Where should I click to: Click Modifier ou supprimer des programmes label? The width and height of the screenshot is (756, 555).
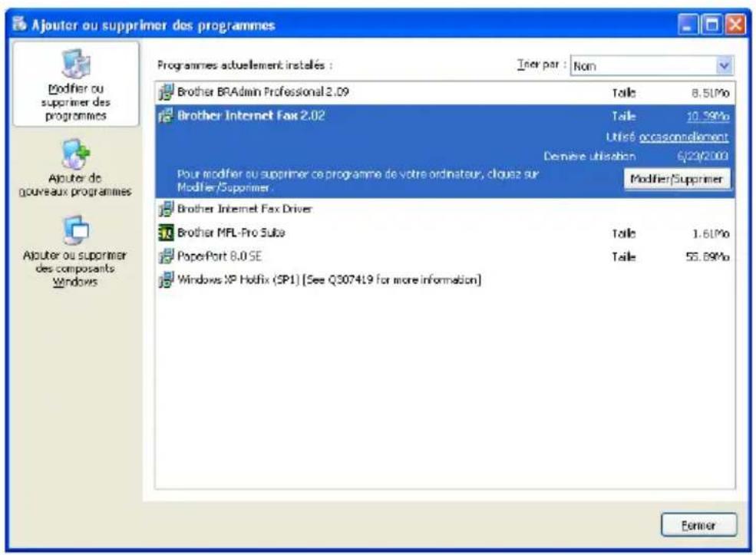click(x=76, y=102)
